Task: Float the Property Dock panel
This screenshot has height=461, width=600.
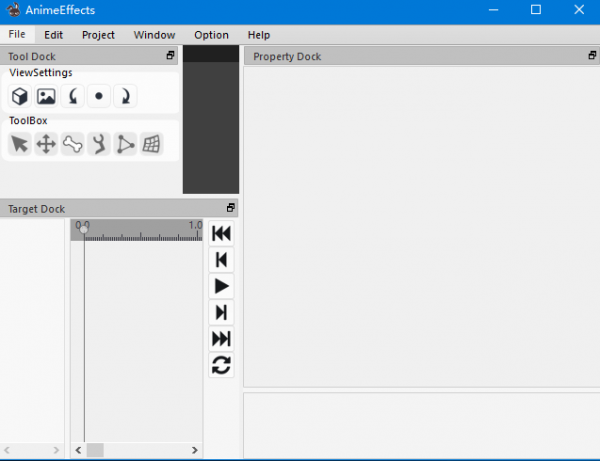Action: [x=592, y=55]
